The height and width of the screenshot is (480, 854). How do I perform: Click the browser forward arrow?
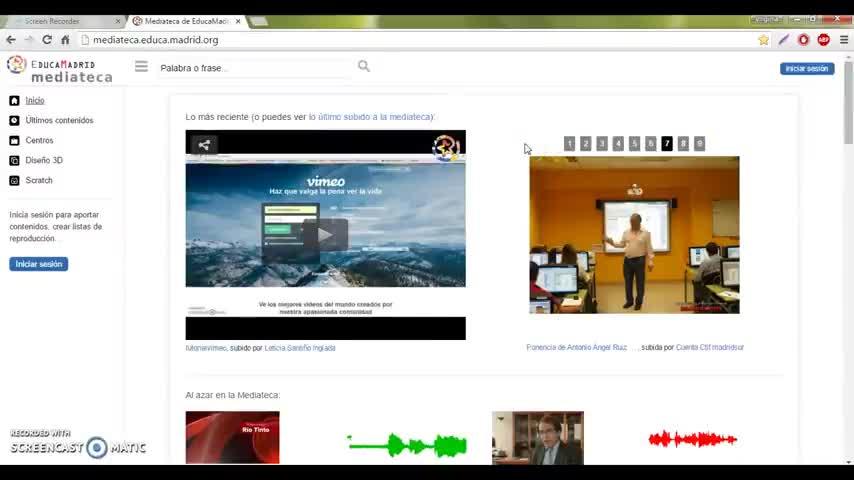pos(29,40)
